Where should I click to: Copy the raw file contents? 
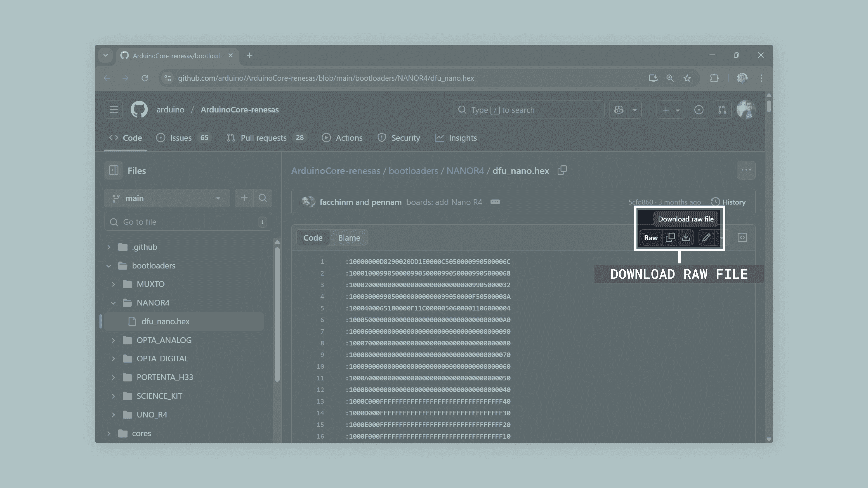[670, 237]
